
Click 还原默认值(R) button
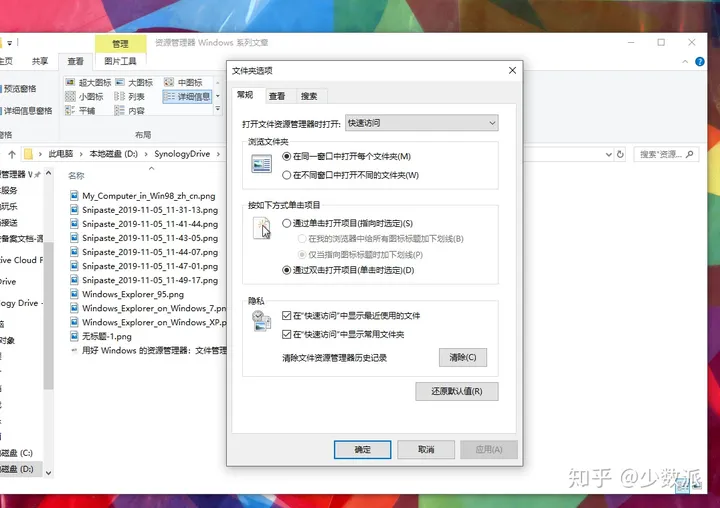457,391
